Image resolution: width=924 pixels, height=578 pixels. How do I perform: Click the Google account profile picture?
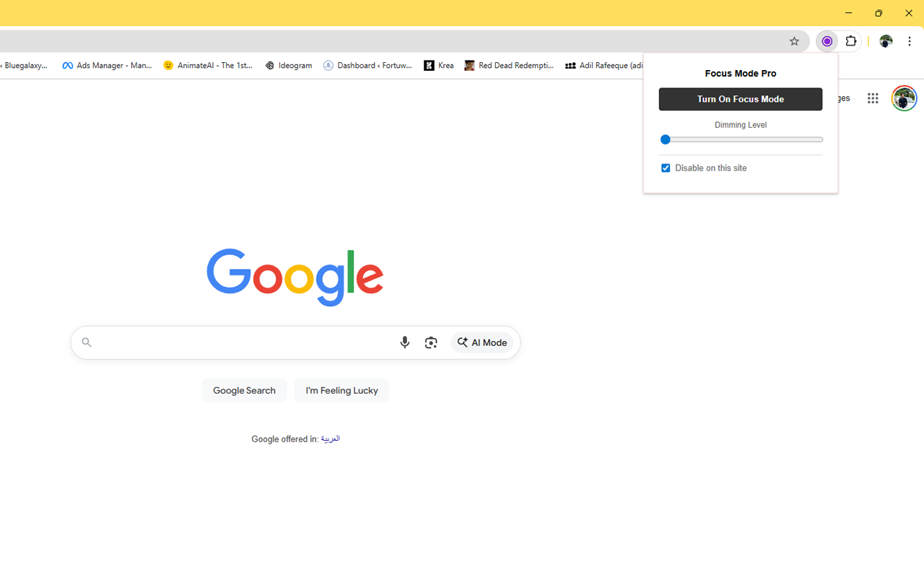tap(904, 98)
